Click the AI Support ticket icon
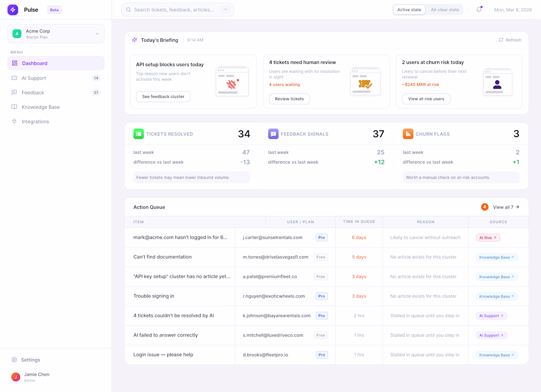 click(14, 78)
